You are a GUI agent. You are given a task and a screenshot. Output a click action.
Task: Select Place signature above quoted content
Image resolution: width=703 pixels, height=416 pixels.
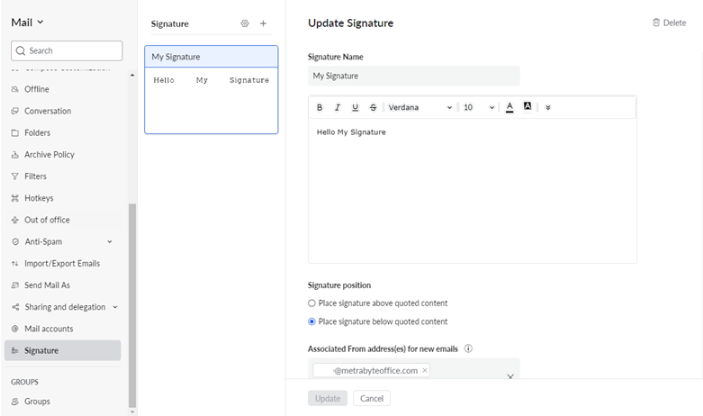click(312, 303)
